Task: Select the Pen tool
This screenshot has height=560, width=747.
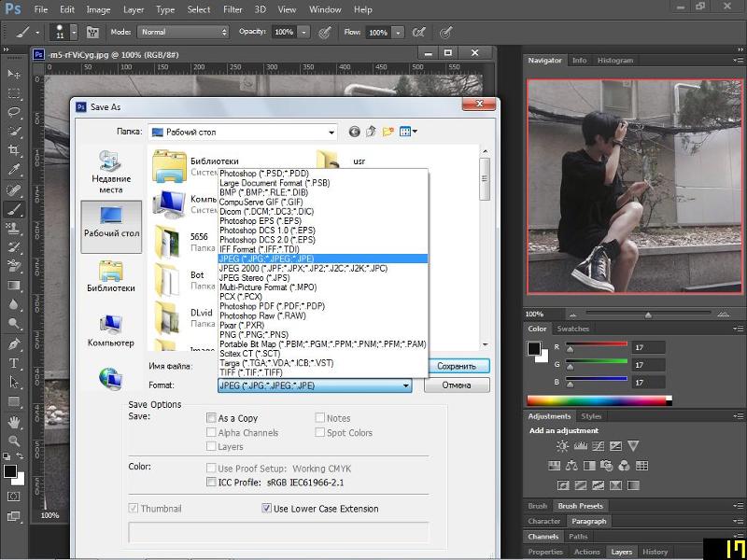Action: 14,343
